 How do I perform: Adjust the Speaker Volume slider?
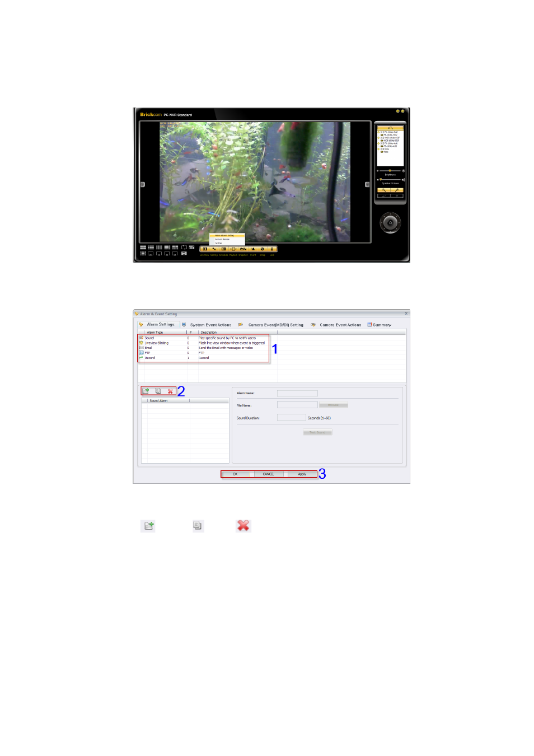pyautogui.click(x=390, y=180)
